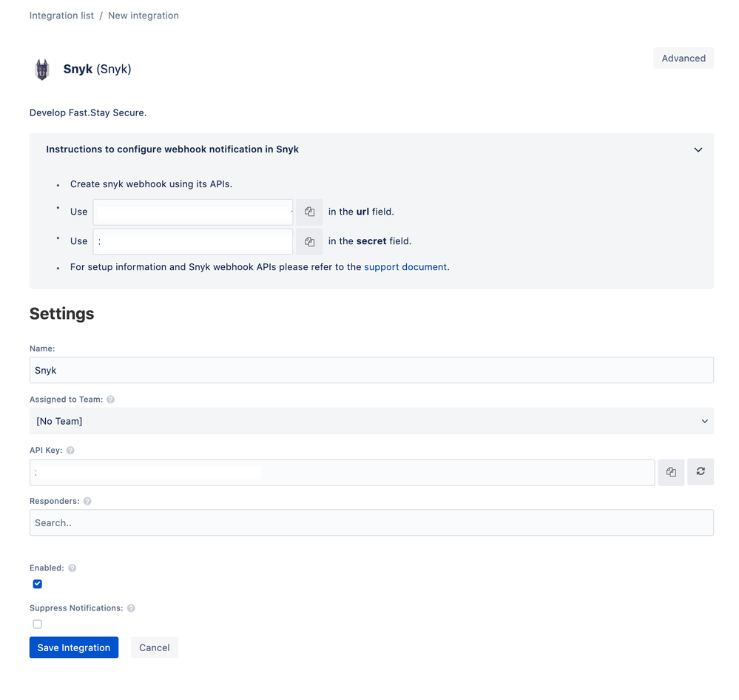Save the integration
Image resolution: width=739 pixels, height=700 pixels.
(74, 647)
